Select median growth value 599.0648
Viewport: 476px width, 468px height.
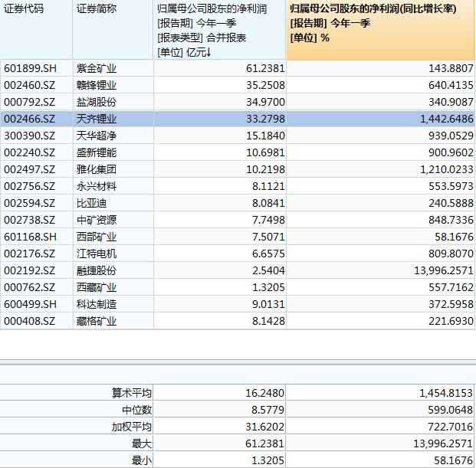(x=450, y=410)
